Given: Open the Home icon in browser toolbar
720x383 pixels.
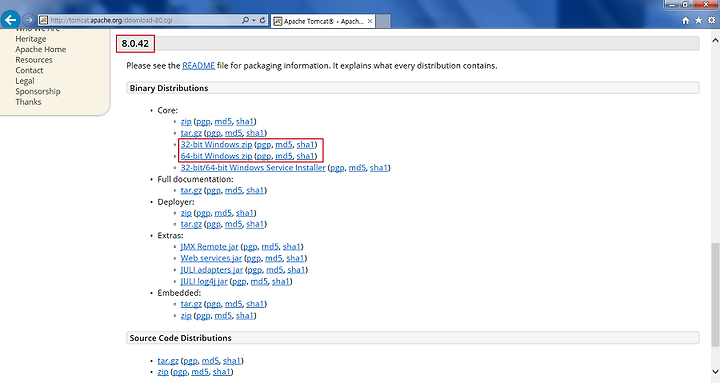Looking at the screenshot, I should [x=686, y=20].
